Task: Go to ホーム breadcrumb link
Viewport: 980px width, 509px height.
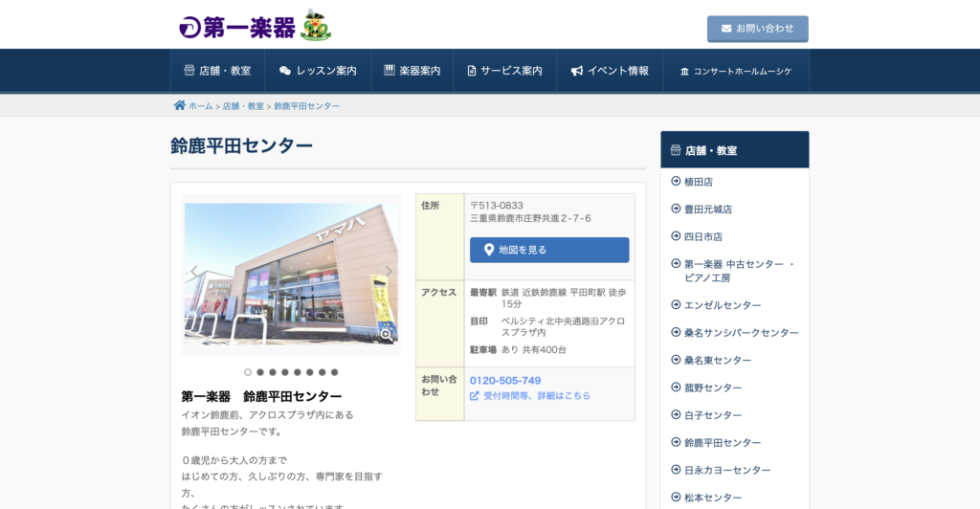Action: [x=201, y=106]
